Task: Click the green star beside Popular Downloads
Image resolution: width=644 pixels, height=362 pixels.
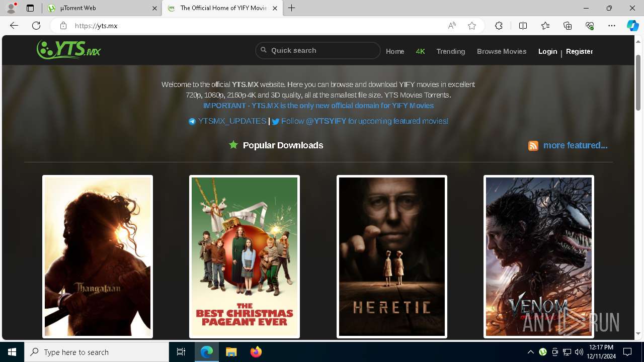Action: [x=233, y=145]
